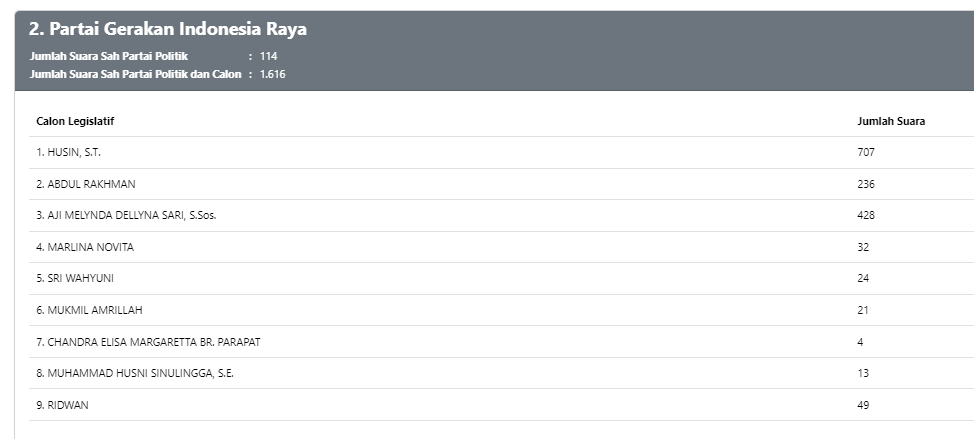The height and width of the screenshot is (439, 974).
Task: Select candidate row HUSIN, S.T.
Action: 68,152
